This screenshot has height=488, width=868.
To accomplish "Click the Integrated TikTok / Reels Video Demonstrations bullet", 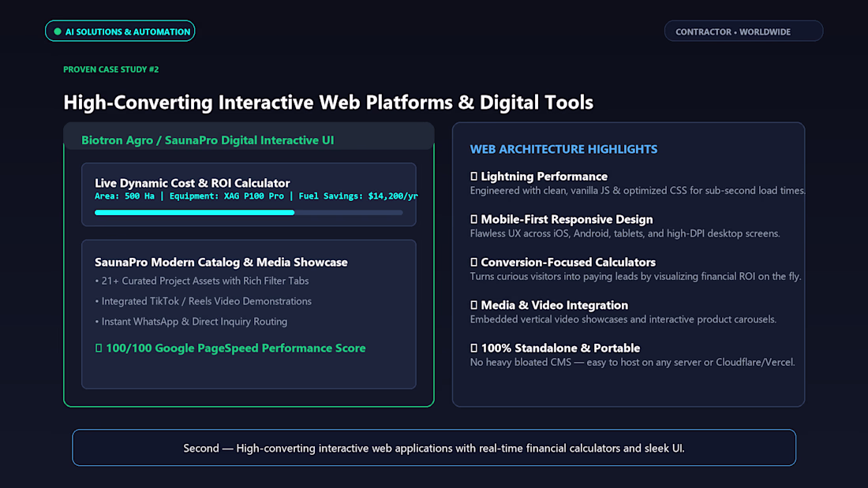I will pos(203,301).
